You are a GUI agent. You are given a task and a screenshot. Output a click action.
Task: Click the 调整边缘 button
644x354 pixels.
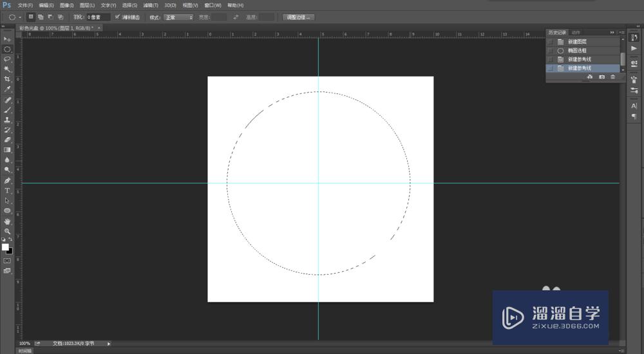click(298, 17)
